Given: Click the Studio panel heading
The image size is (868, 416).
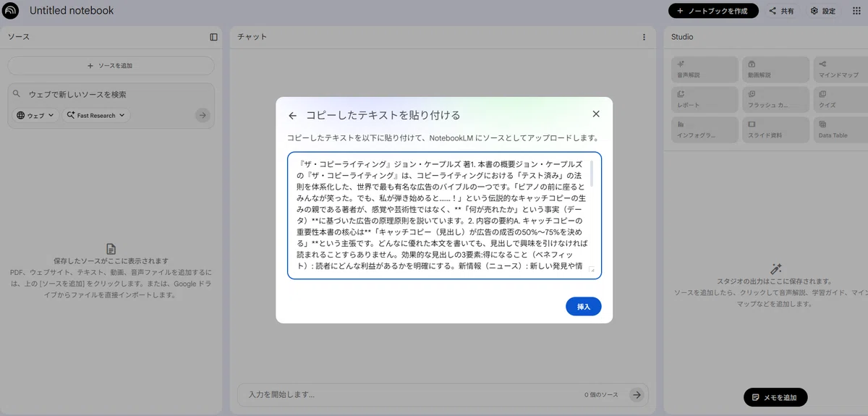Looking at the screenshot, I should click(682, 37).
